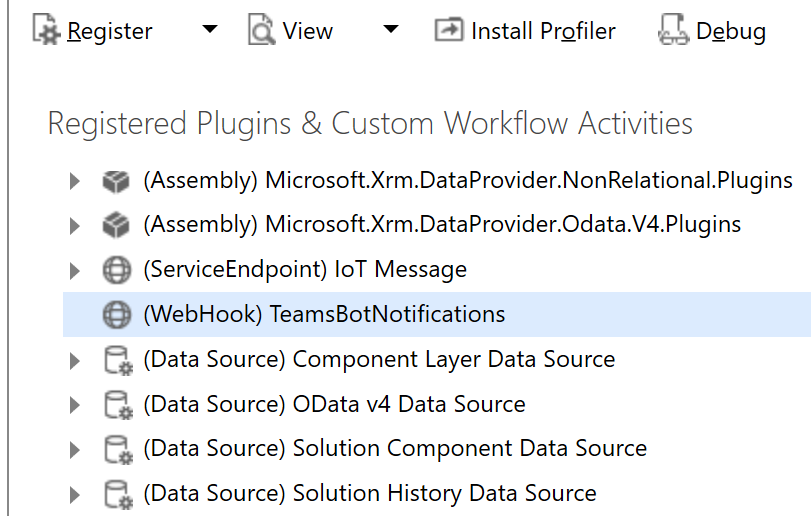This screenshot has width=811, height=516.
Task: Select the NonRelational.Plugins assembly icon
Action: (117, 182)
